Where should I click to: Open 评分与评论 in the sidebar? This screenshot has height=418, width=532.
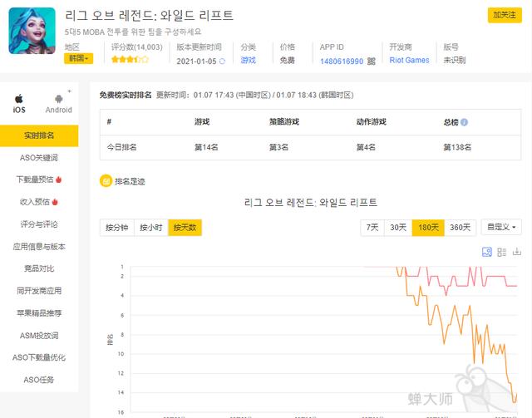(x=39, y=224)
